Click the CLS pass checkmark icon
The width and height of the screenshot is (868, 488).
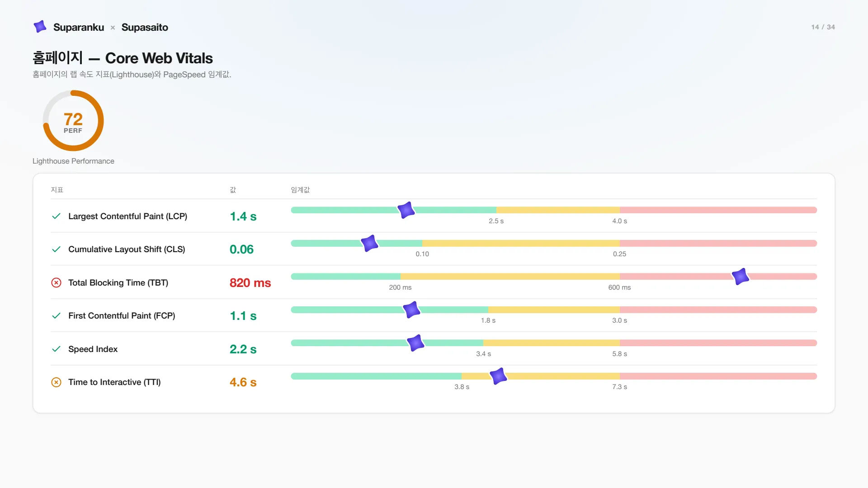coord(56,249)
